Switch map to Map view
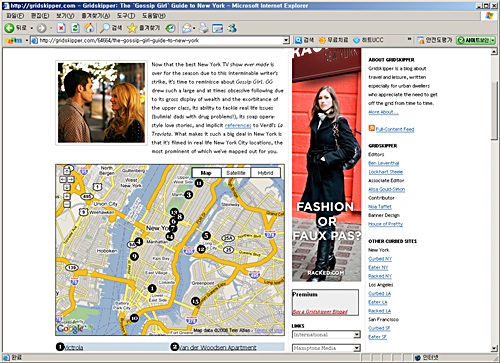The width and height of the screenshot is (500, 363). 206,173
